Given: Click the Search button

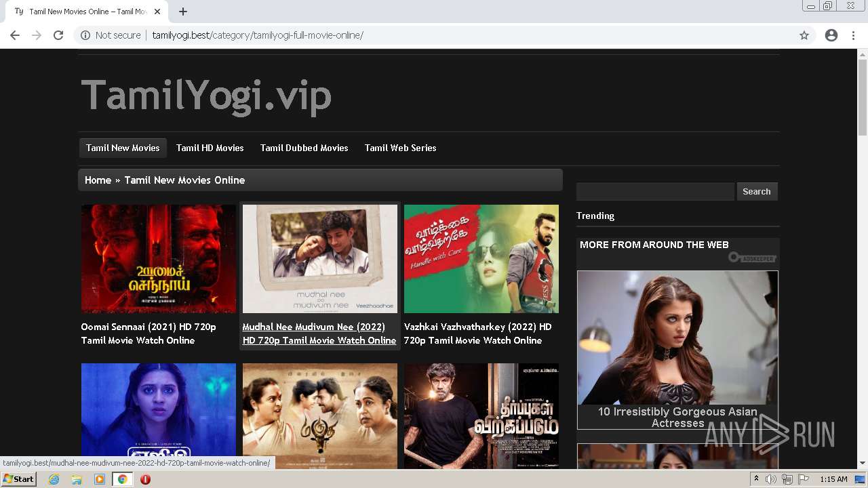Looking at the screenshot, I should coord(757,192).
